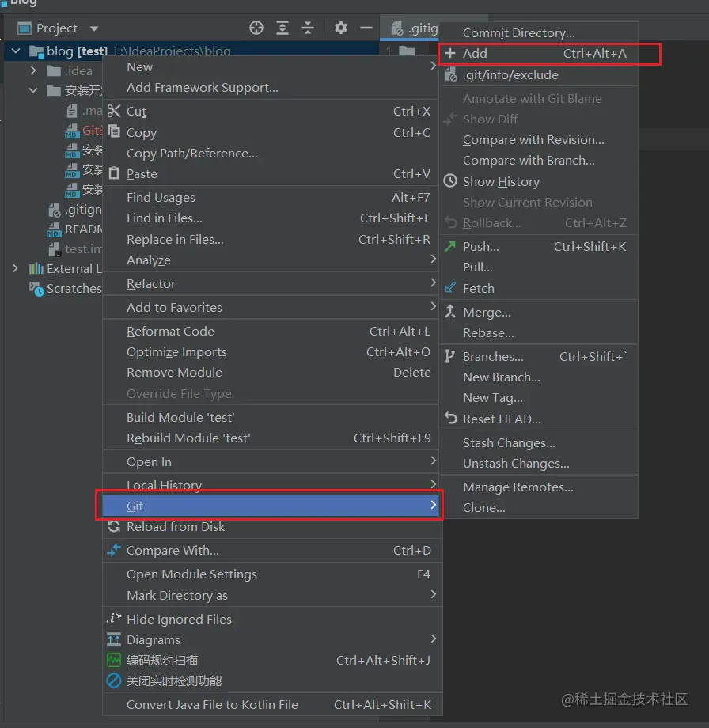709x728 pixels.
Task: Open the Project panel settings gear
Action: point(341,28)
